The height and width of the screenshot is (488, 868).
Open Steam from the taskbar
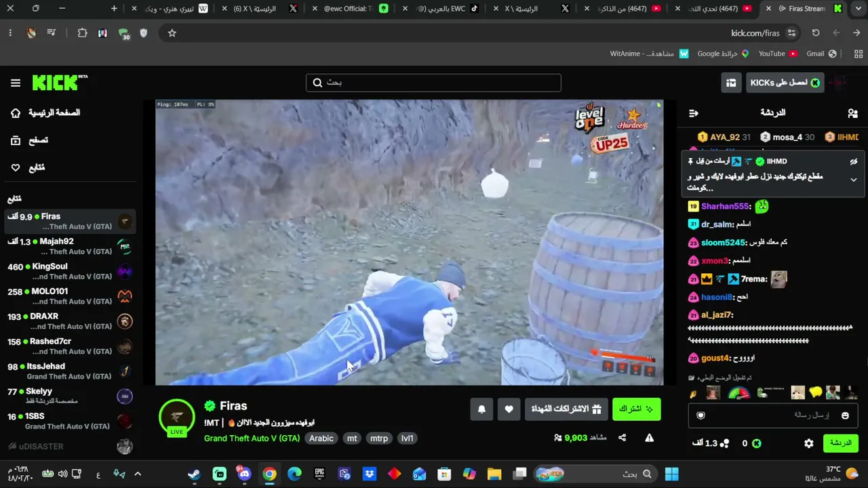pos(194,474)
